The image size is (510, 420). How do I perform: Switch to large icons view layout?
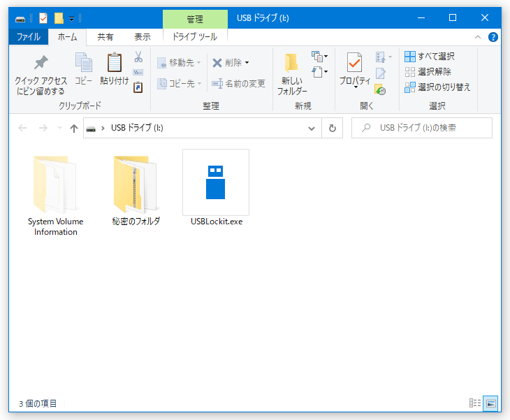click(x=491, y=404)
